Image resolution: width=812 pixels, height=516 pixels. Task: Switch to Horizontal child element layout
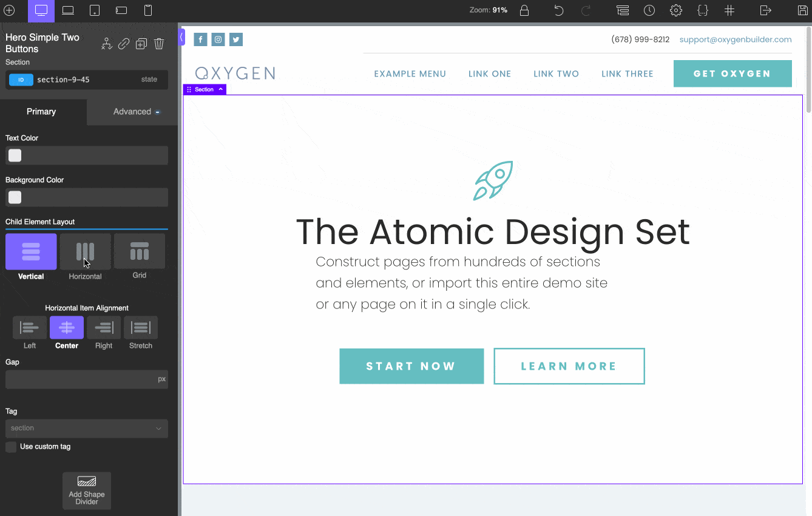(85, 251)
